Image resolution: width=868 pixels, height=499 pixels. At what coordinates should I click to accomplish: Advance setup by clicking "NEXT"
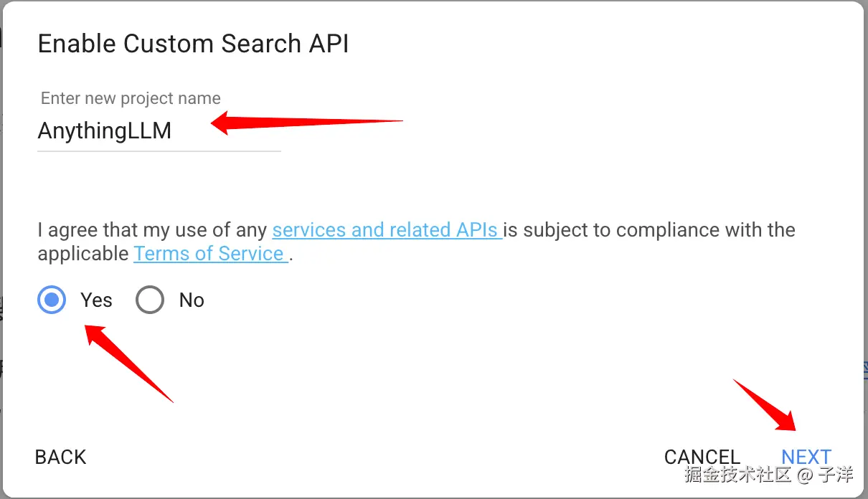pos(806,457)
